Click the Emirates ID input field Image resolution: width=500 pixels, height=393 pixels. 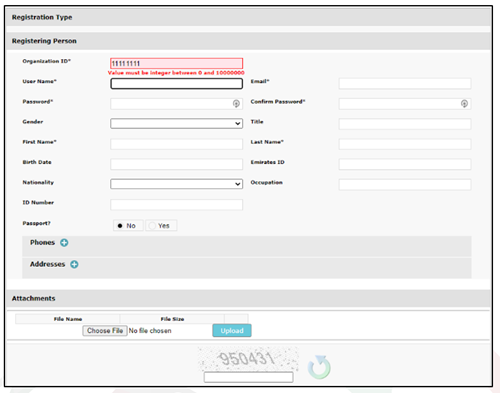pos(405,164)
